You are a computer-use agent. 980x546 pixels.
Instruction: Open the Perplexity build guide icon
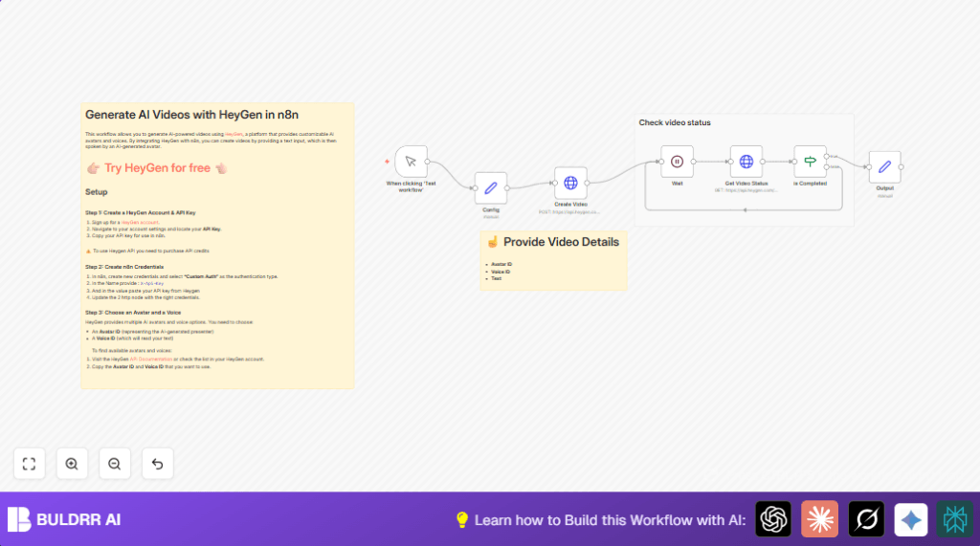[x=954, y=519]
